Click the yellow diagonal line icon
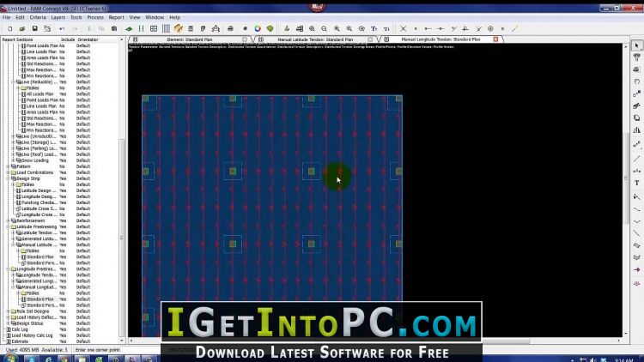Viewport: 644px width, 362px height. (514, 28)
